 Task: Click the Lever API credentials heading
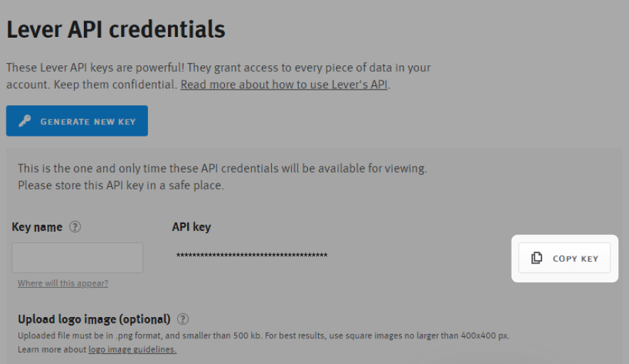(x=116, y=30)
